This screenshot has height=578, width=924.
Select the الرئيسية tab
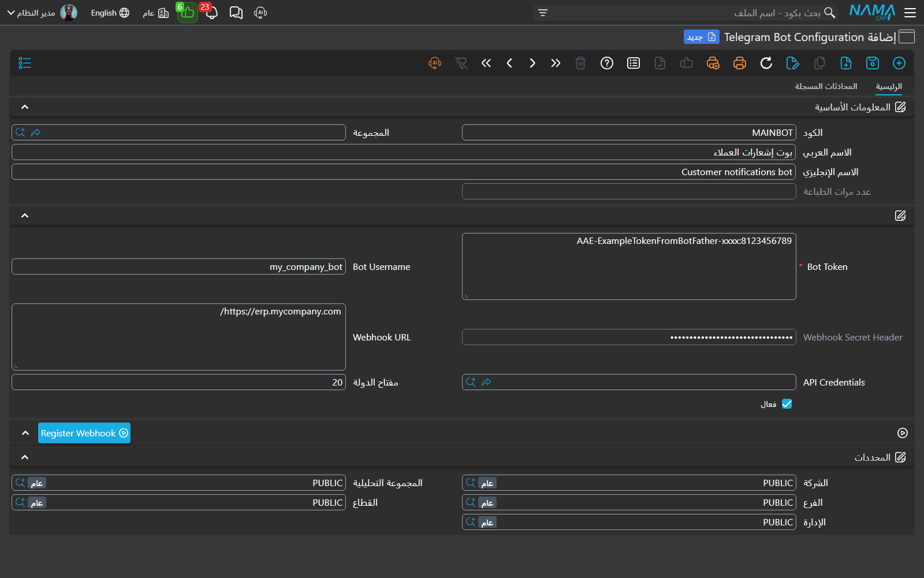pos(889,86)
